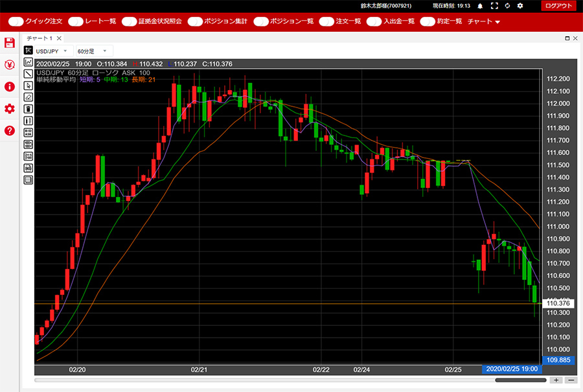Click the 110.376 current price label
This screenshot has width=583, height=392.
558,303
